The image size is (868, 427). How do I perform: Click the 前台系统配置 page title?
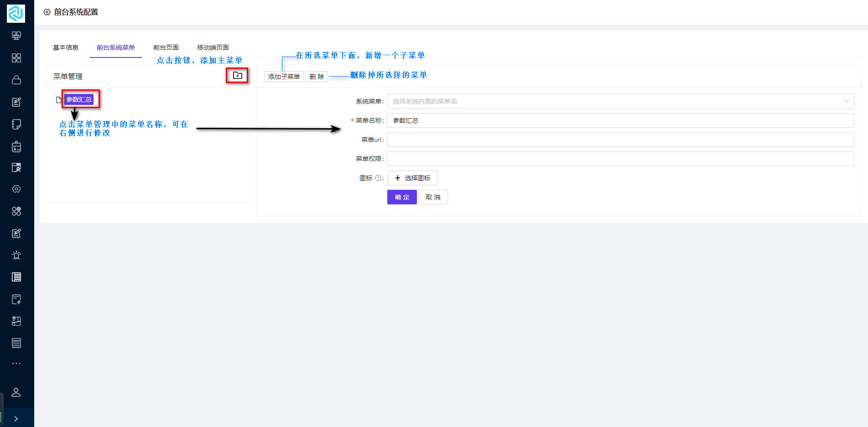point(76,12)
